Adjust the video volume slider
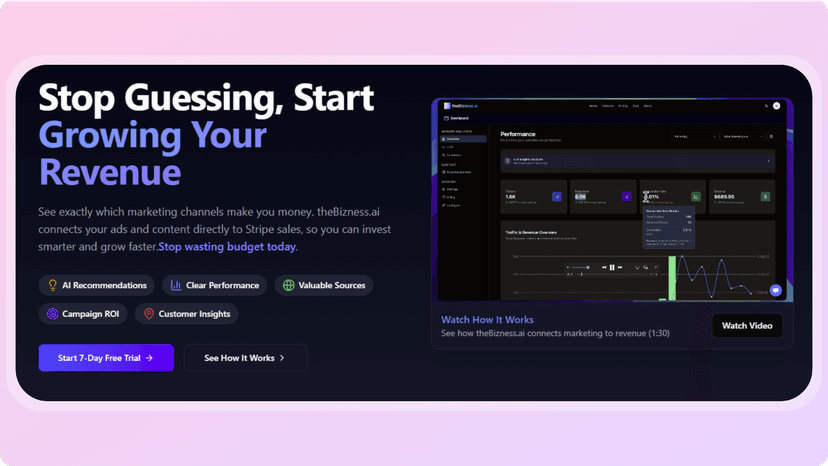 click(579, 267)
